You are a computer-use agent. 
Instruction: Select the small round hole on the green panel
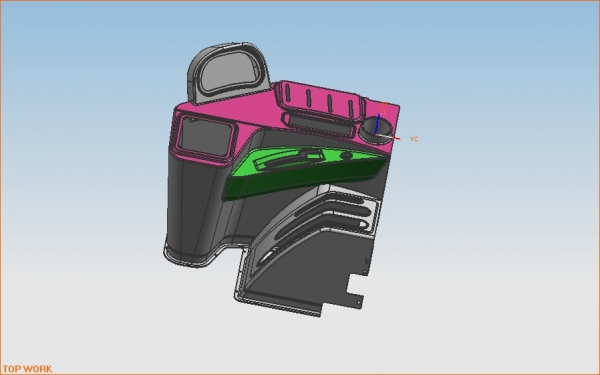pos(346,156)
